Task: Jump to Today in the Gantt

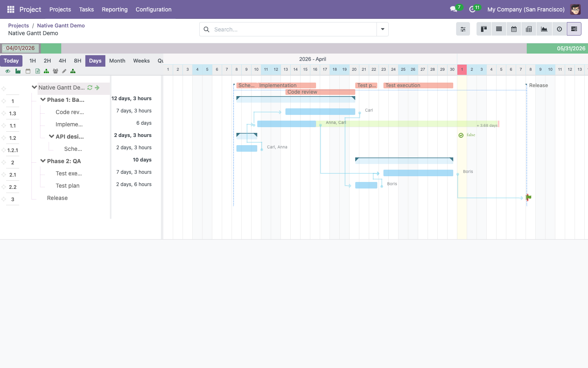Action: pos(11,61)
